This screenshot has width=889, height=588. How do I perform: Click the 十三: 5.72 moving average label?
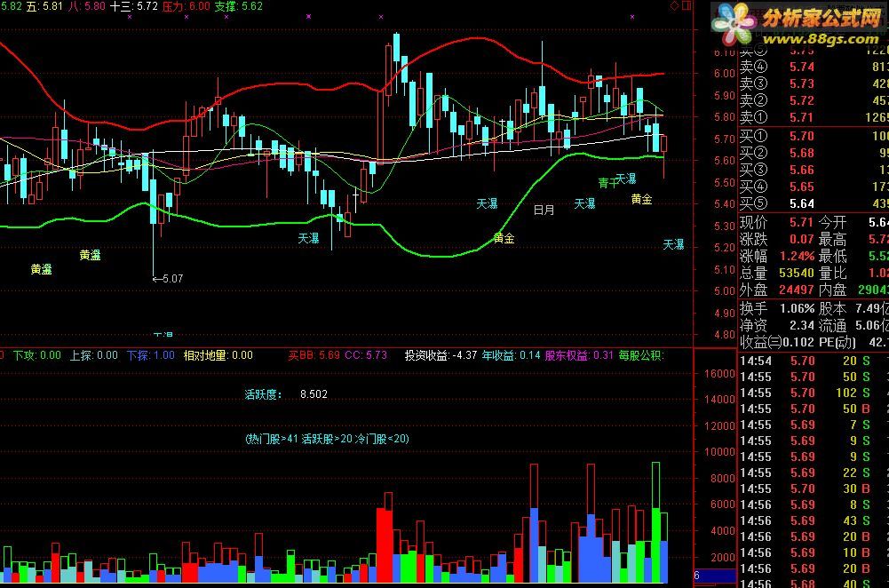[x=134, y=6]
